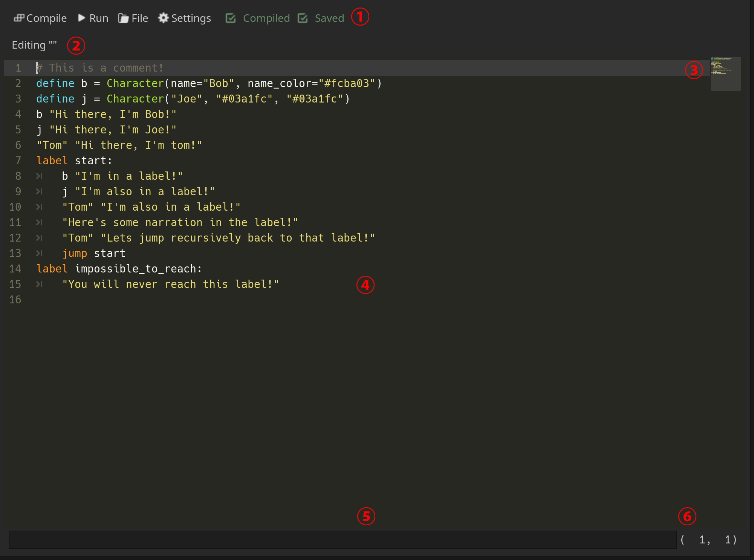Viewport: 754px width, 560px height.
Task: Click the Settings gear icon
Action: pyautogui.click(x=163, y=18)
